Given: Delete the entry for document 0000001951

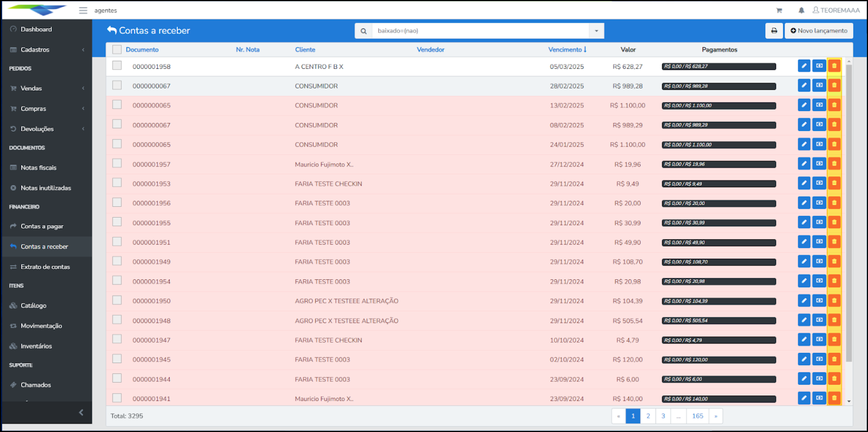Looking at the screenshot, I should pyautogui.click(x=834, y=242).
